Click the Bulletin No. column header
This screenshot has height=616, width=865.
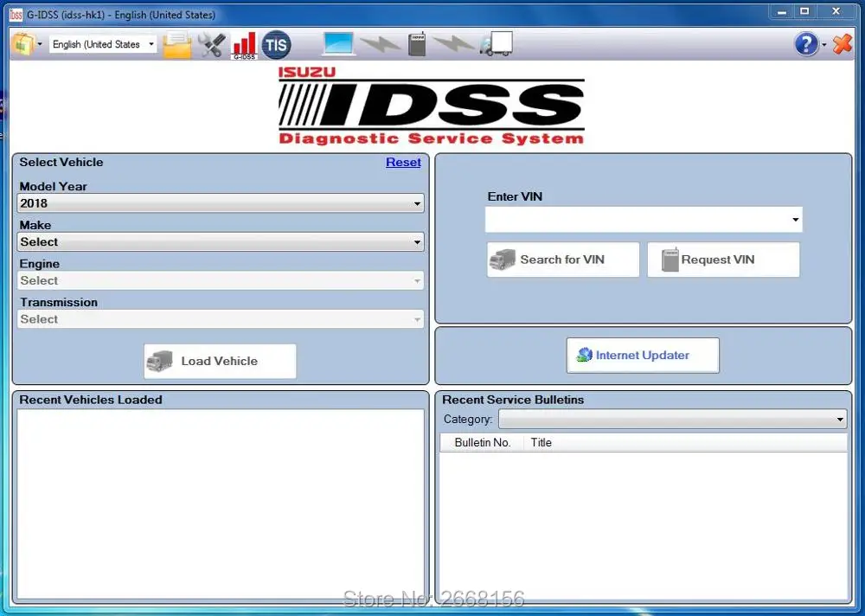point(483,443)
